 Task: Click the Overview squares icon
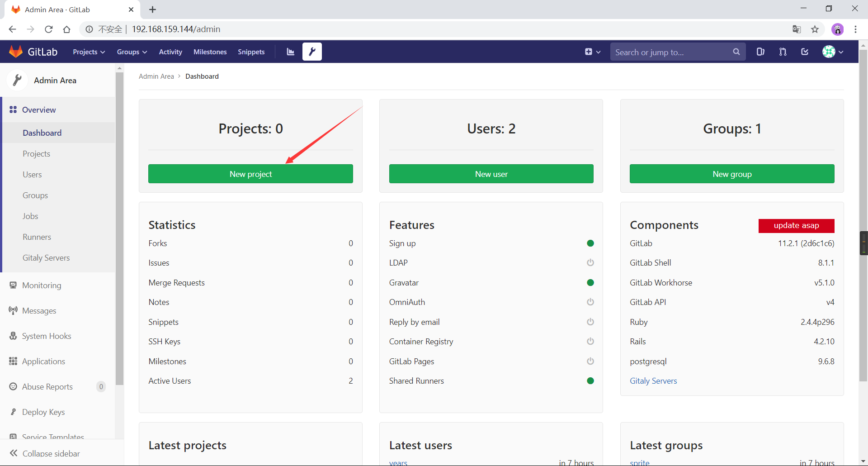13,109
